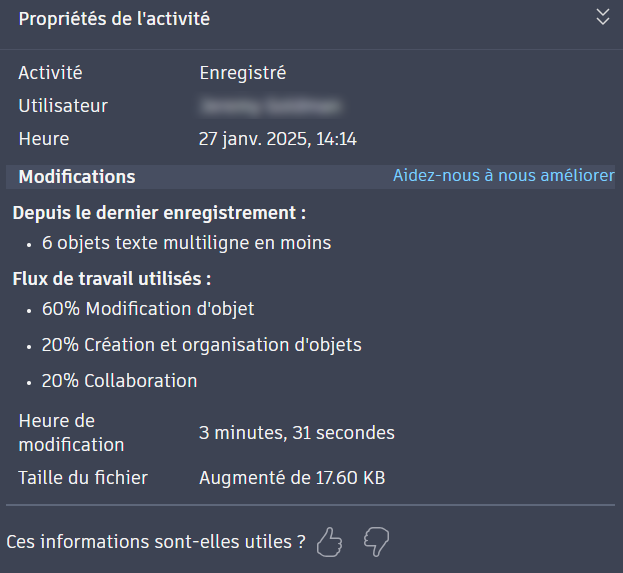The image size is (623, 573).
Task: Click the 6 objets texte multiligne entry
Action: (186, 243)
